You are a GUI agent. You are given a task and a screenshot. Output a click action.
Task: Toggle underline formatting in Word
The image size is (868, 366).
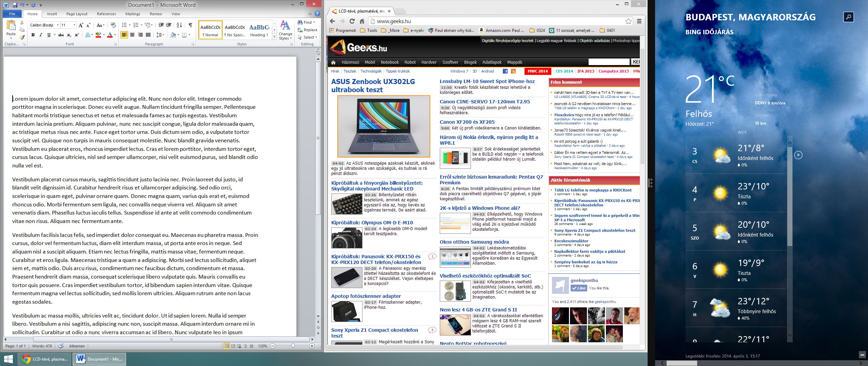click(x=49, y=35)
